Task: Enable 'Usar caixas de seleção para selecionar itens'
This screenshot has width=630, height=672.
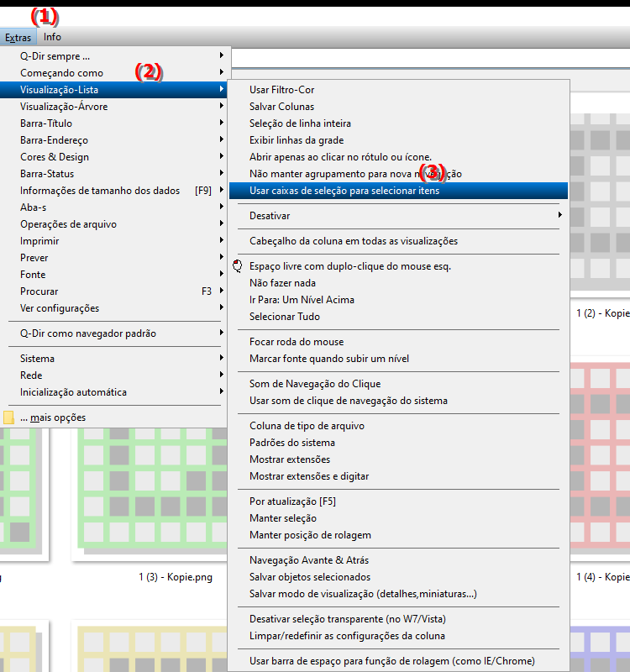Action: coord(398,191)
